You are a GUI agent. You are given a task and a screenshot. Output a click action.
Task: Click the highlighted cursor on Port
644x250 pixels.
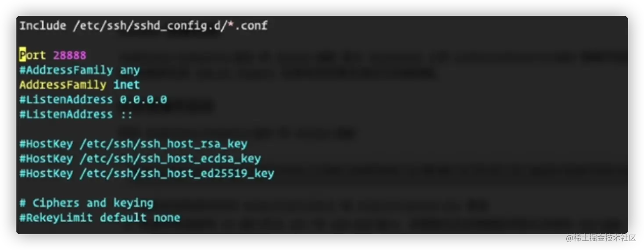point(22,55)
